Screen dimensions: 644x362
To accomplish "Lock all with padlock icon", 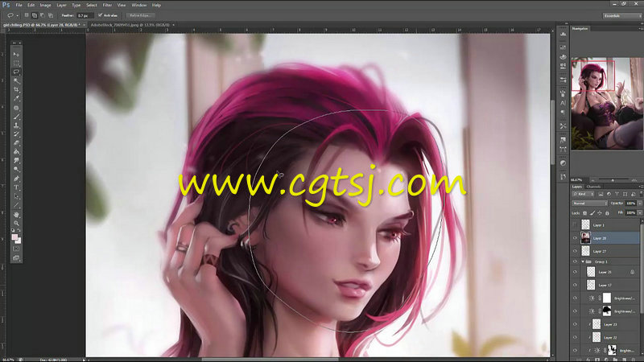I will click(607, 213).
